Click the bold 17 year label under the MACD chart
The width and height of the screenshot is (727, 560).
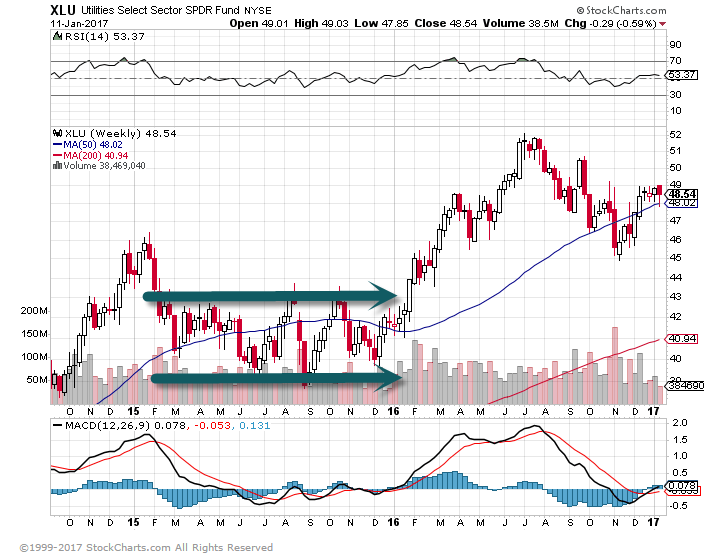coord(653,522)
